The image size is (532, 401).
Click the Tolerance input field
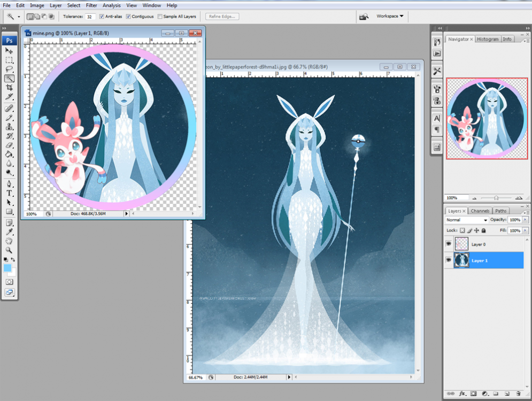90,17
